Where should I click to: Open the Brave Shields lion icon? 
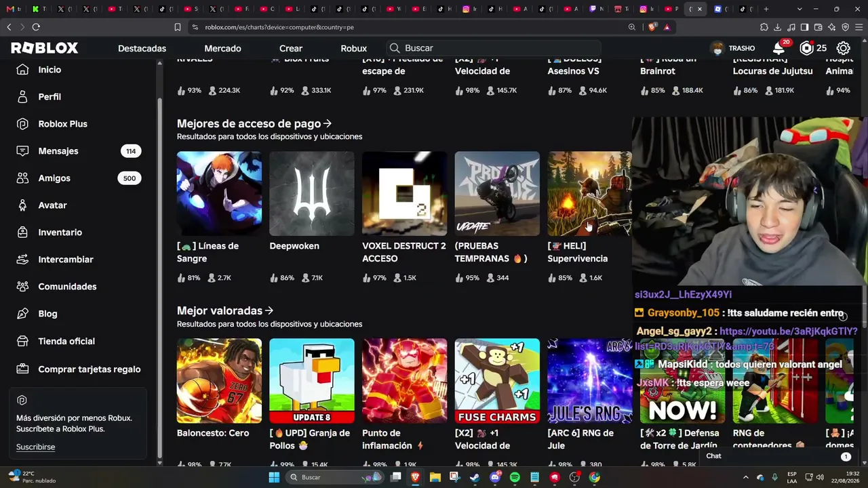[652, 27]
